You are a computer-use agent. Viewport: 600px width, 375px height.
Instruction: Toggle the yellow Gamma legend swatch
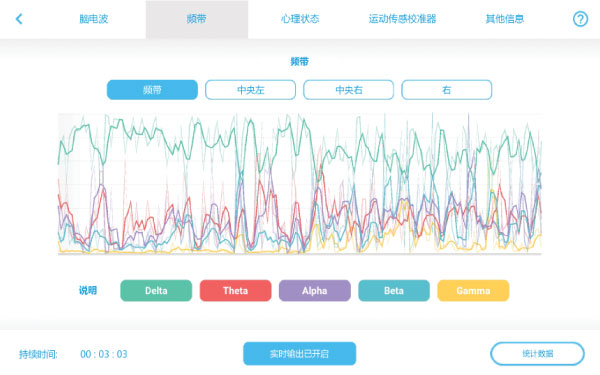coord(473,290)
